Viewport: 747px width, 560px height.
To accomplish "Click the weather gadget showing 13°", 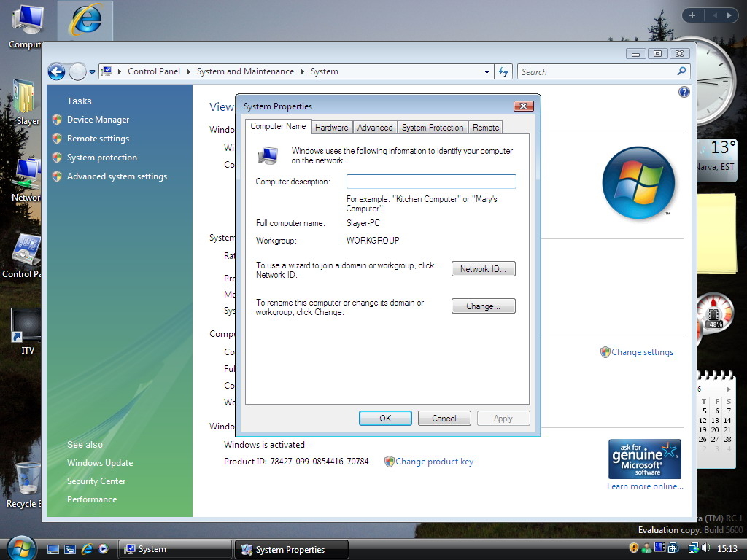I will [716, 160].
